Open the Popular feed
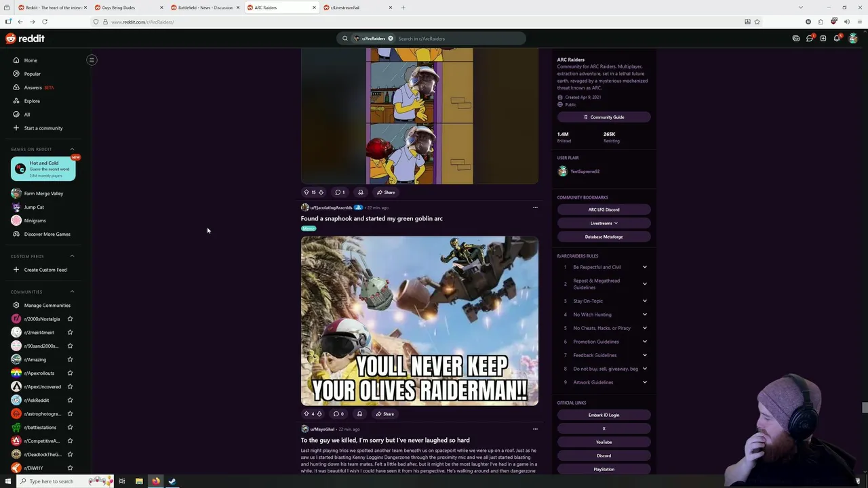This screenshot has height=488, width=868. pyautogui.click(x=32, y=74)
